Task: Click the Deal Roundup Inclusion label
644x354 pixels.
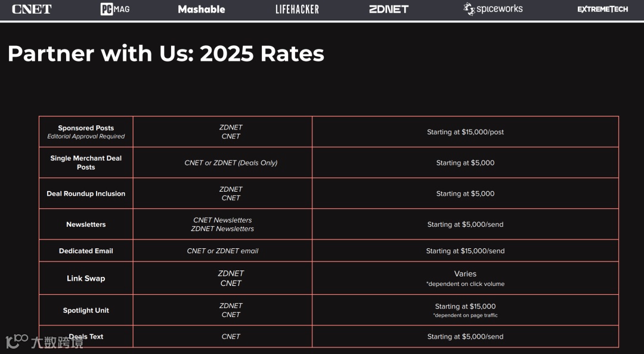Action: (86, 193)
